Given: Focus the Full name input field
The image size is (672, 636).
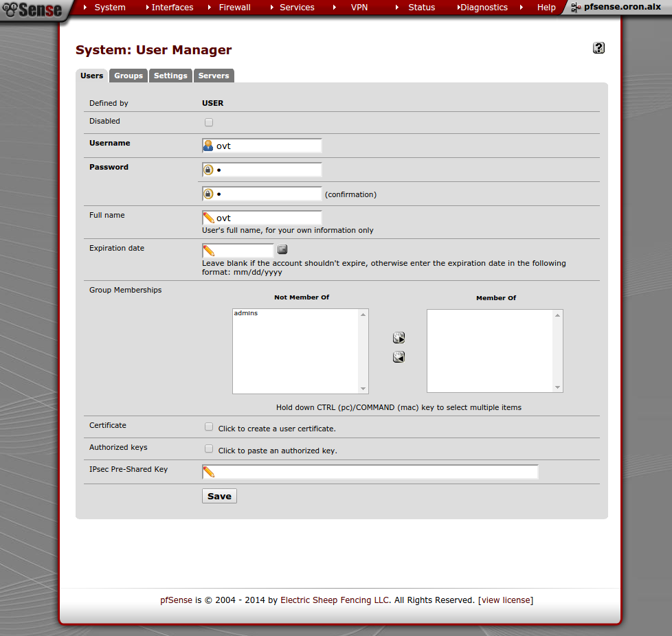Looking at the screenshot, I should [262, 218].
